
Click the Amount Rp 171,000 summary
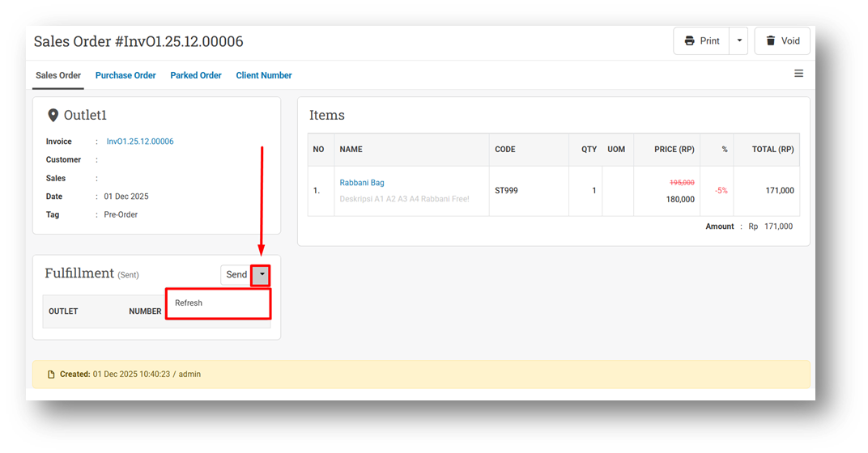point(749,226)
